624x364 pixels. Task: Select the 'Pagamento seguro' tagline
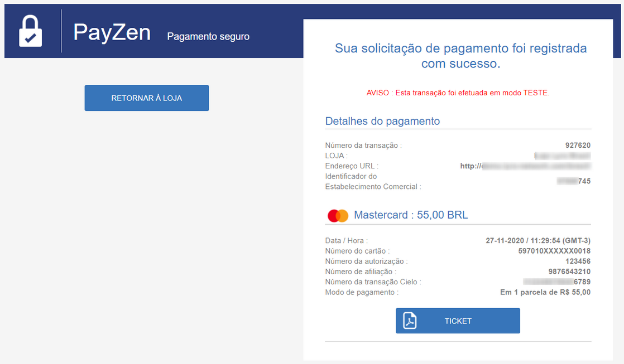pos(208,37)
